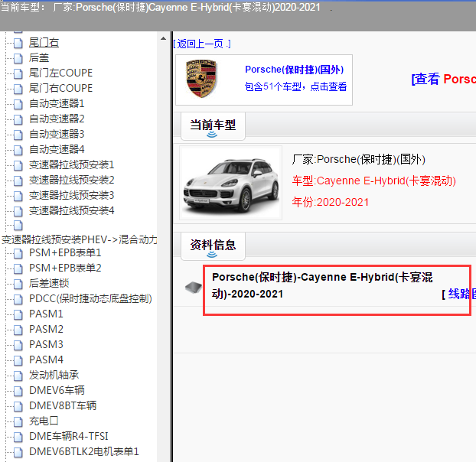This screenshot has height=462, width=476.
Task: Open Porsche(保时捷)(国外) brand link
Action: 294,70
